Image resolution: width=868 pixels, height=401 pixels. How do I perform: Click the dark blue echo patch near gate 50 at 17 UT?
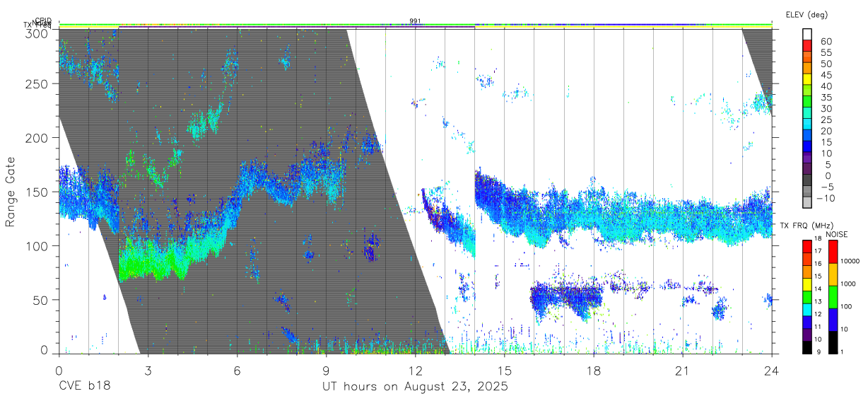568,297
